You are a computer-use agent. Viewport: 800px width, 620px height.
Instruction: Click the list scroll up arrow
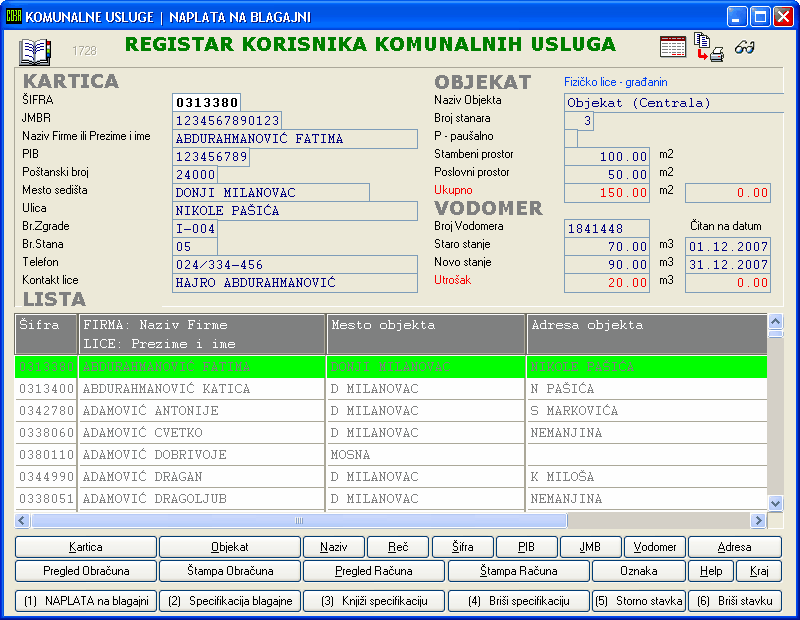pos(776,321)
